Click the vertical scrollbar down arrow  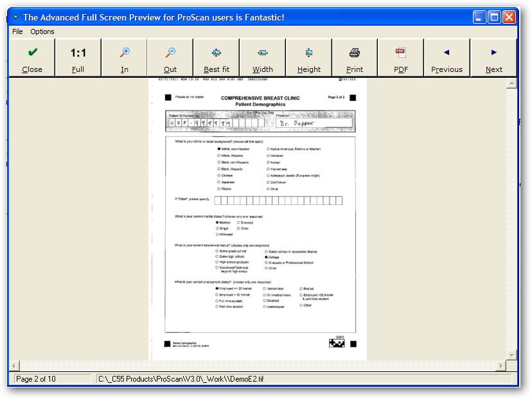(x=511, y=355)
